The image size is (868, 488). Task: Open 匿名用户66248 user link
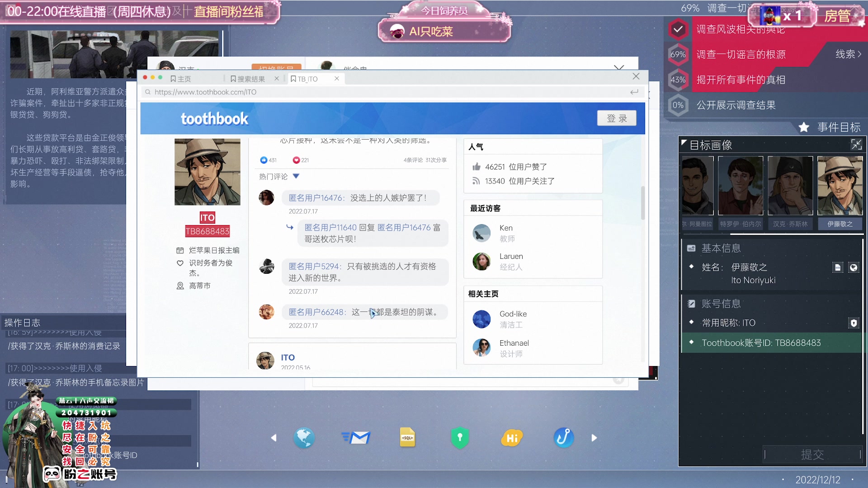coord(316,312)
